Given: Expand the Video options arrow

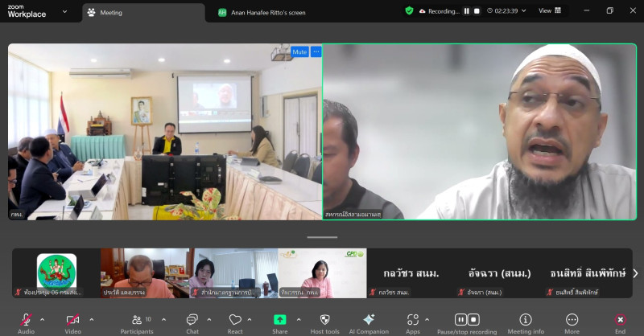Looking at the screenshot, I should pyautogui.click(x=91, y=319).
